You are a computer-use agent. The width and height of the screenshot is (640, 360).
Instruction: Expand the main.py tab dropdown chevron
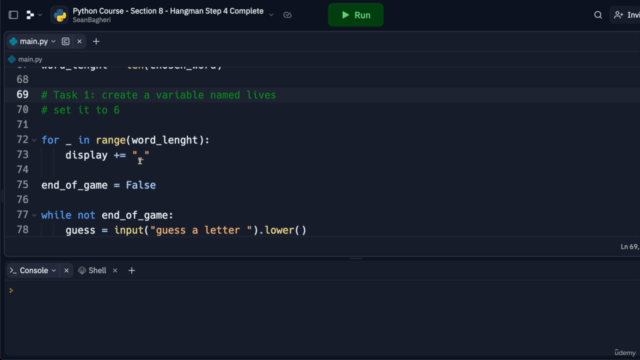click(x=53, y=42)
